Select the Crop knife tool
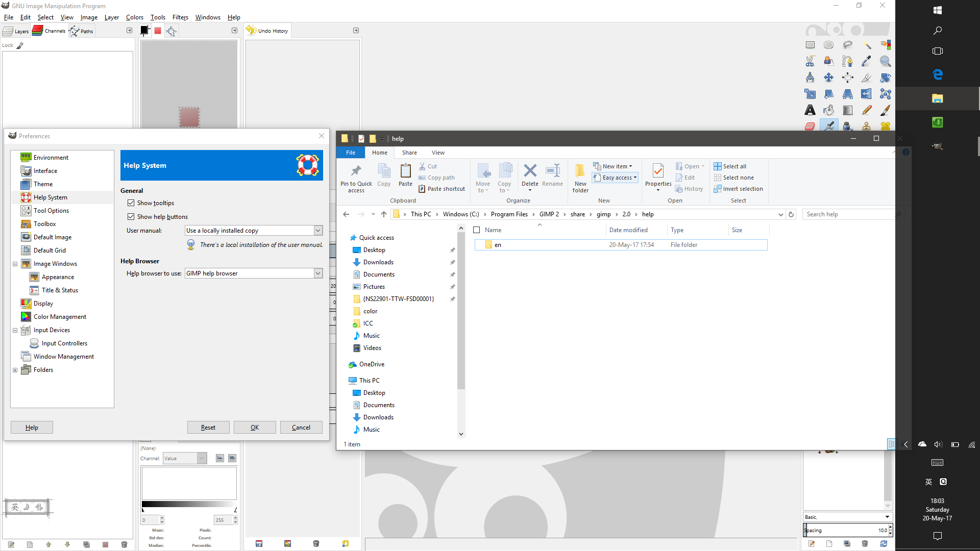 [x=866, y=78]
